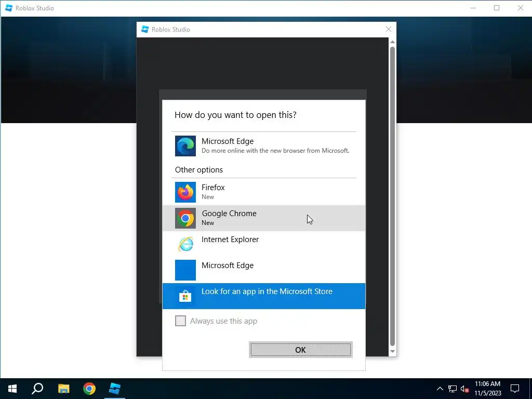Click Do more online Edge description text
Viewport: 532px width, 399px height.
tap(275, 151)
